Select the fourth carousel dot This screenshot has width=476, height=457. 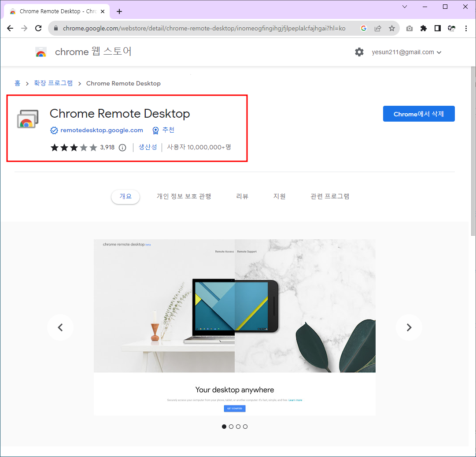[245, 427]
